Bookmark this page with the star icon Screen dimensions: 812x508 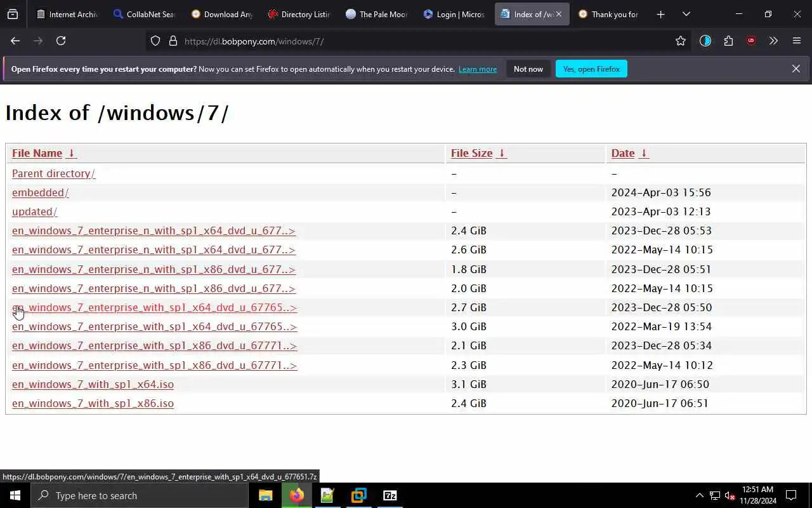681,41
